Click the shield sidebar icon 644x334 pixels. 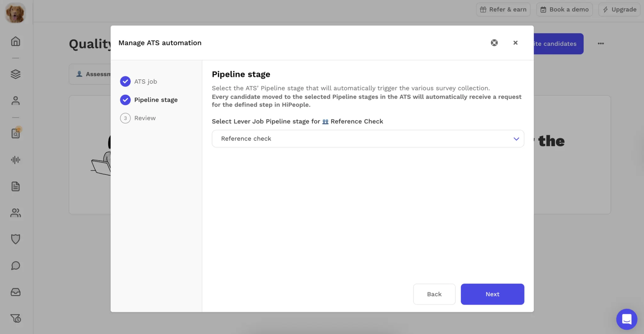tap(16, 239)
